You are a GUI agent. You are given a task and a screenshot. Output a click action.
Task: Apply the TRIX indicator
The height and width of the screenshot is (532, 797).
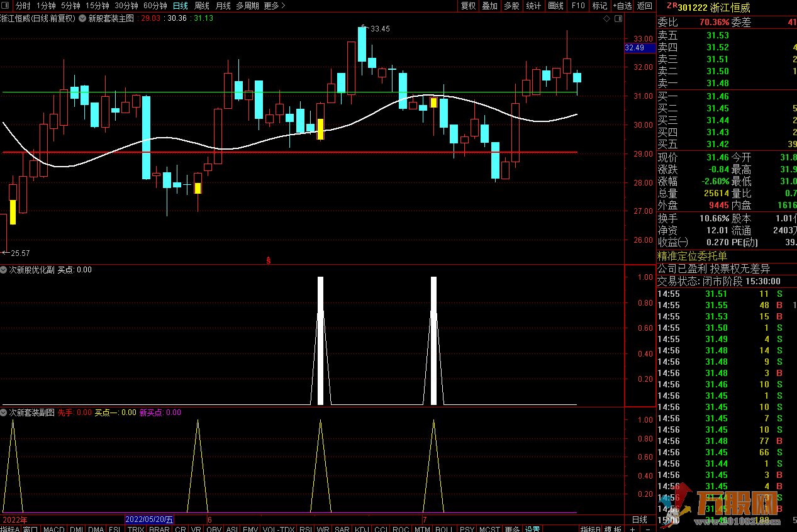(x=136, y=529)
